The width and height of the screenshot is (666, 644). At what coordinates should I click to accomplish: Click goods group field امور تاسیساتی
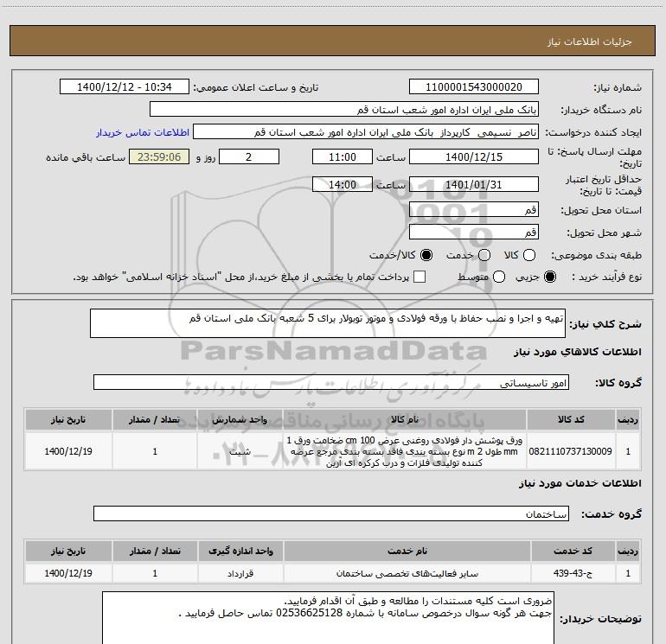click(331, 382)
